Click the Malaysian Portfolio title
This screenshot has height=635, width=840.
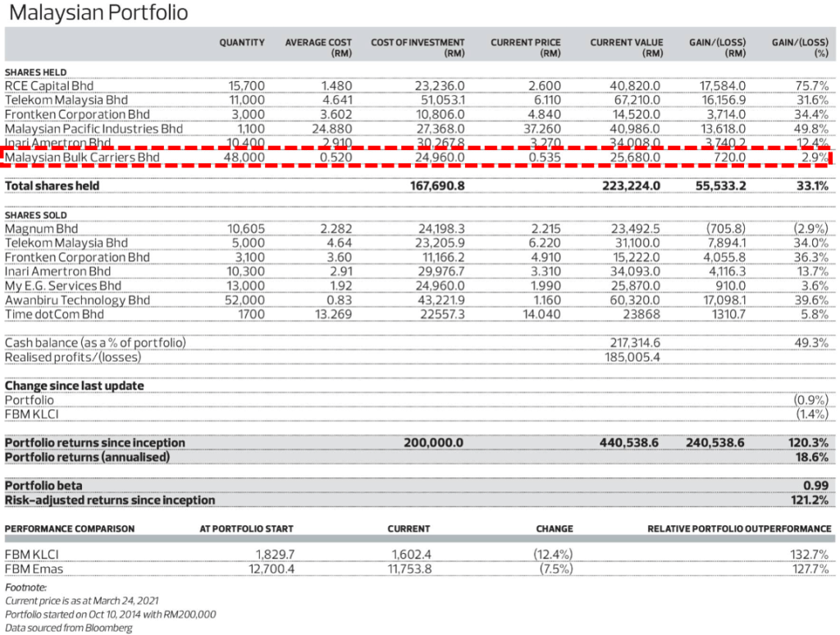[98, 14]
